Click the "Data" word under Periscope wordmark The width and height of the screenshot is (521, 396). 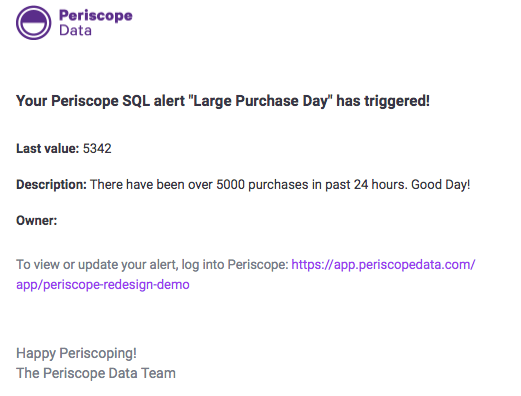click(x=75, y=30)
